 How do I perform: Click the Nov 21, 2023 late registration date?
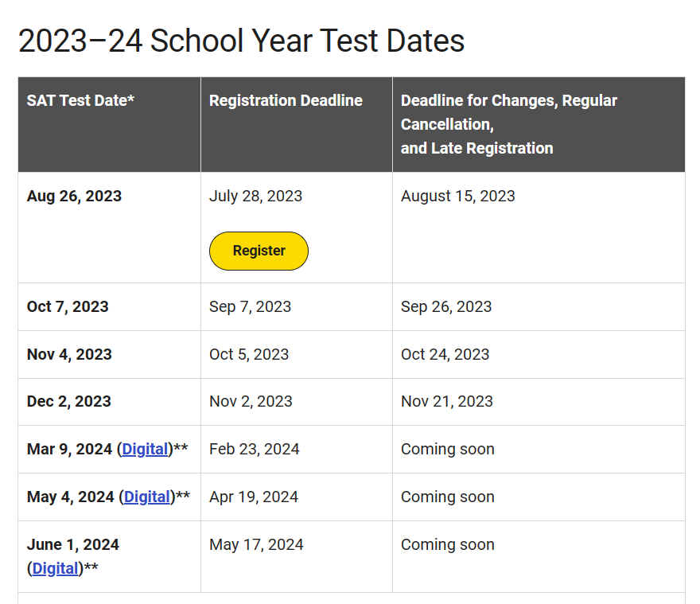(x=447, y=401)
